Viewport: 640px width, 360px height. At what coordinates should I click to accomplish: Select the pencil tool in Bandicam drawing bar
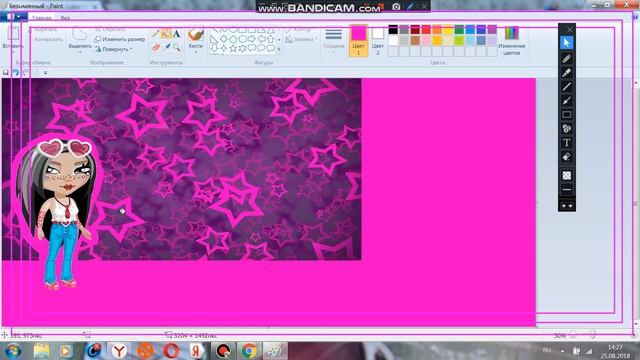567,59
